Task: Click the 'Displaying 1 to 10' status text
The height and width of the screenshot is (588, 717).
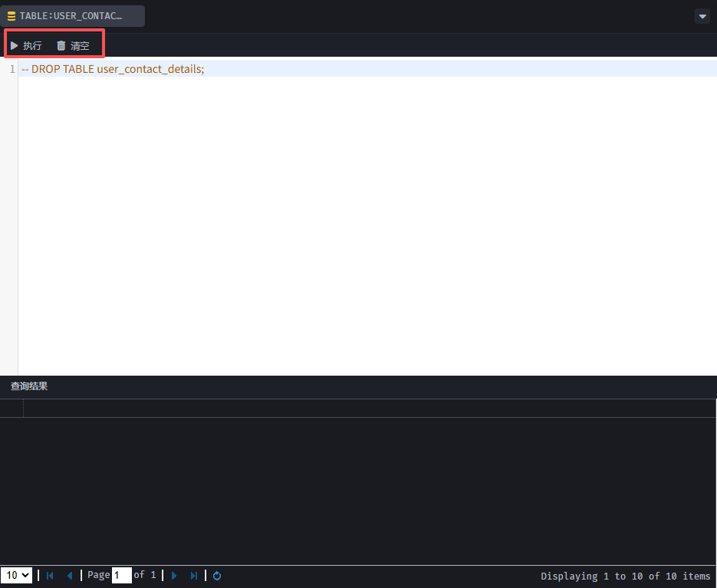Action: (x=625, y=577)
